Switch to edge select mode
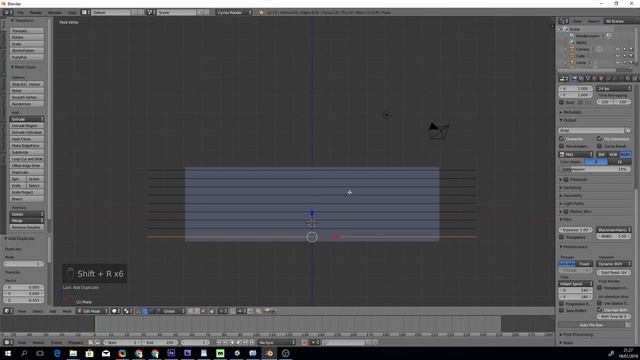640x360 pixels. point(197,311)
